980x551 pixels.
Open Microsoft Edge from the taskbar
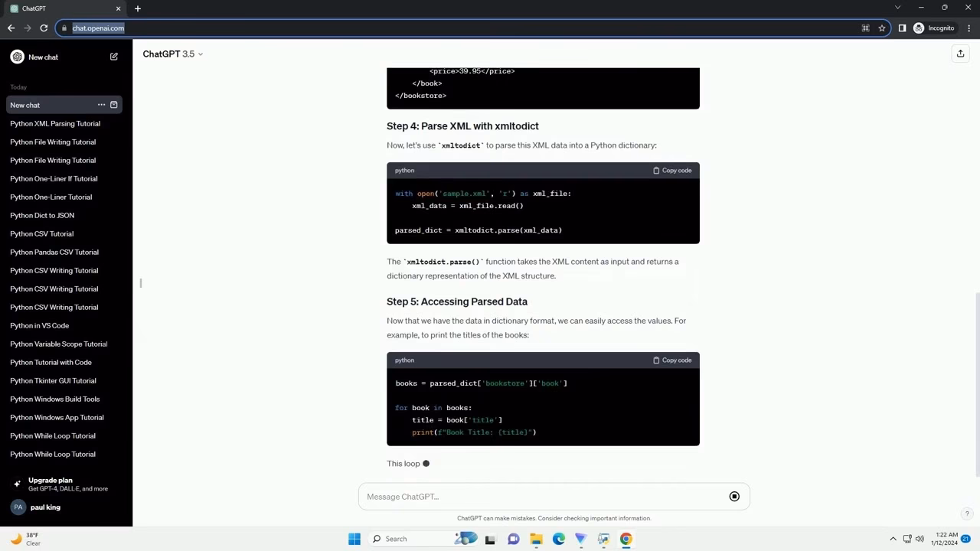click(x=559, y=539)
